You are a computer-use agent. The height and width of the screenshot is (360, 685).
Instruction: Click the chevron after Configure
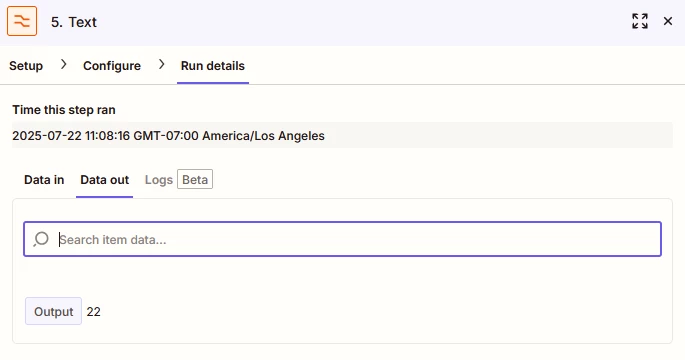[x=162, y=65]
